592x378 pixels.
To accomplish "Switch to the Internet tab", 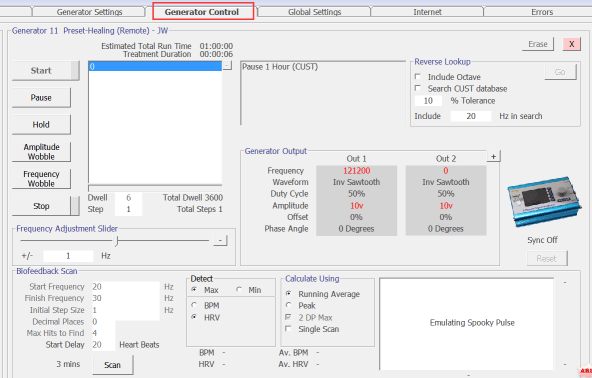I will [427, 12].
